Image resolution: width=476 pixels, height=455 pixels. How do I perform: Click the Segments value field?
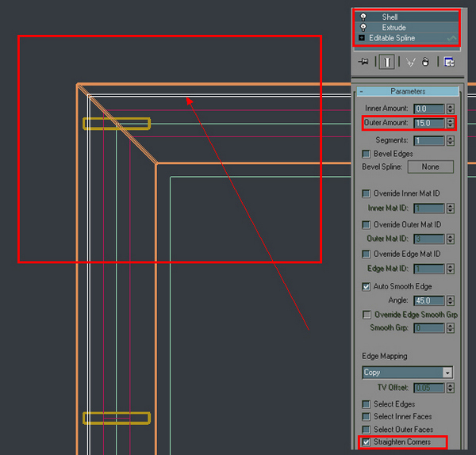pos(429,140)
